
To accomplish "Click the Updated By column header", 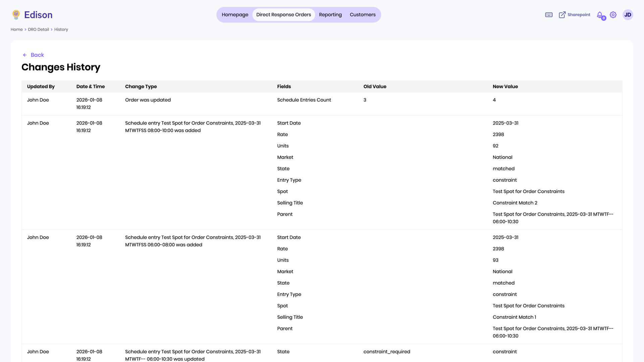I will coord(41,86).
